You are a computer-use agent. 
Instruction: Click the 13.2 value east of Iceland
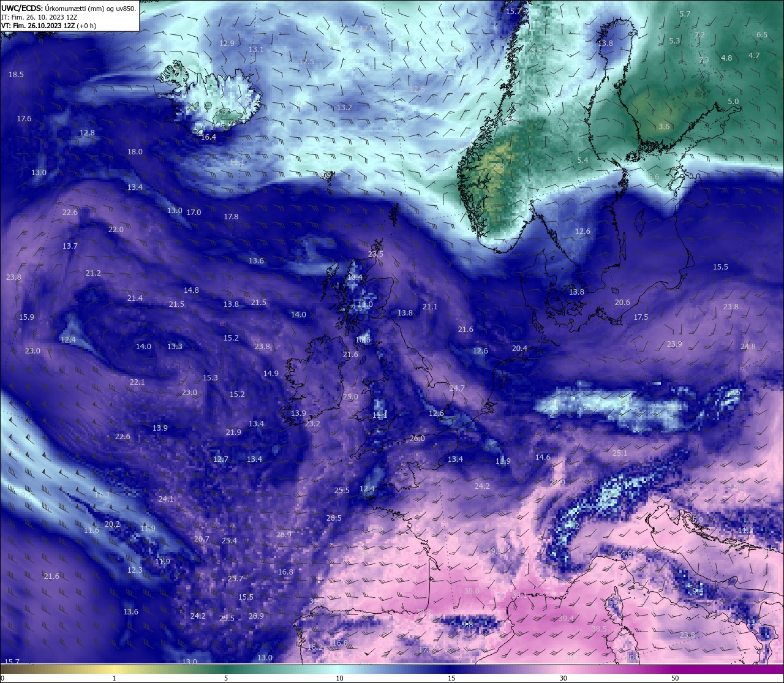pyautogui.click(x=344, y=108)
